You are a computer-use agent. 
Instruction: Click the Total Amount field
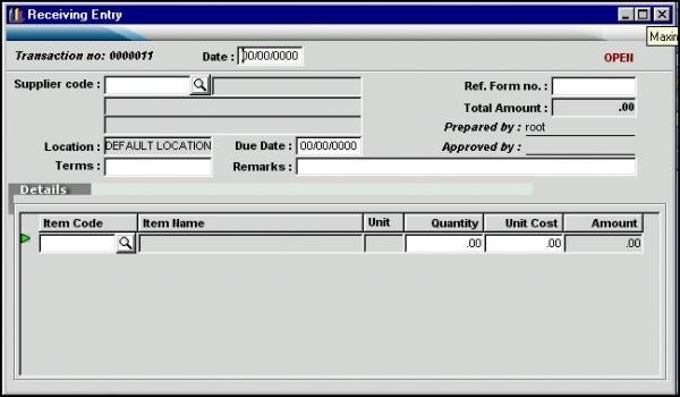pyautogui.click(x=594, y=107)
